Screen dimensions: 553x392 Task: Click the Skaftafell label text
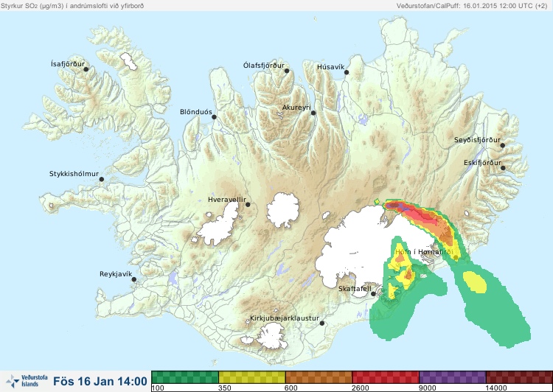coord(355,289)
